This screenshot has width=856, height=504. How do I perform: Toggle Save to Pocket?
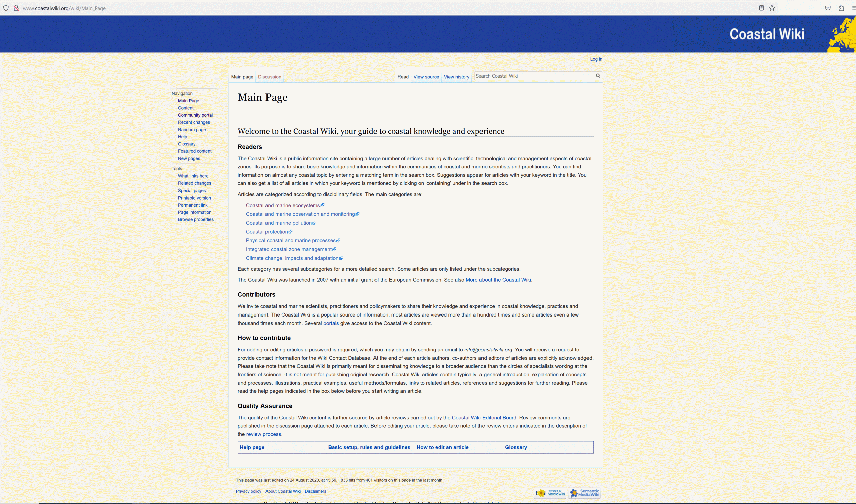828,8
